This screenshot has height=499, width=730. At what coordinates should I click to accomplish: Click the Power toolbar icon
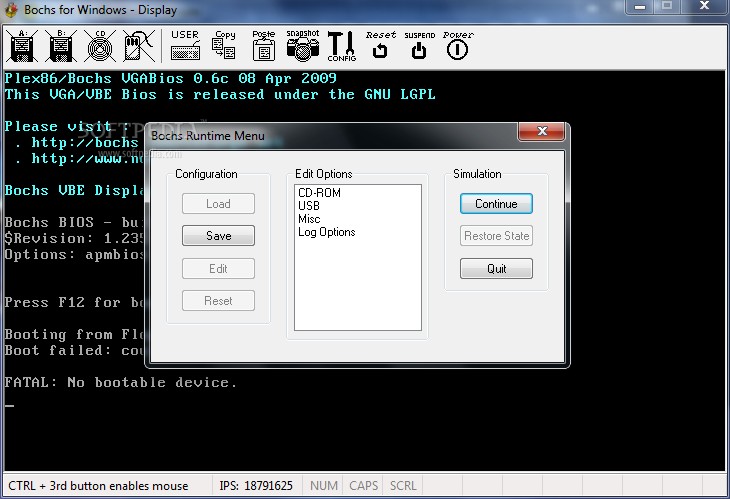[458, 46]
